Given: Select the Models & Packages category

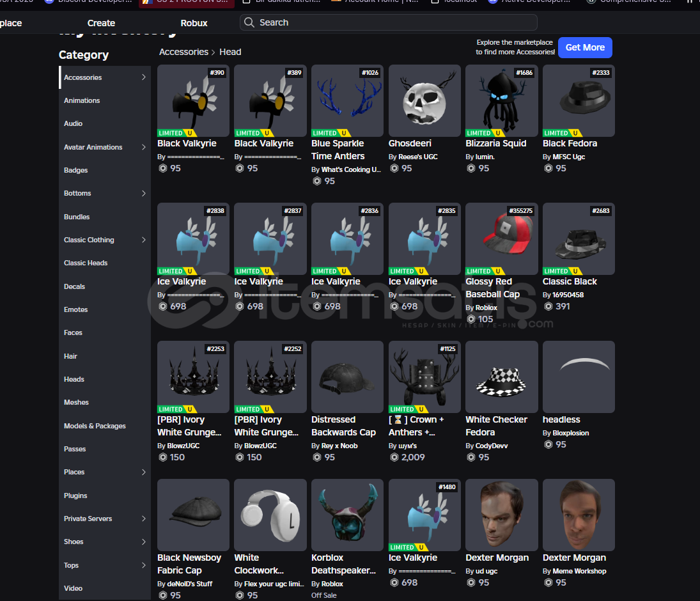Looking at the screenshot, I should click(104, 426).
